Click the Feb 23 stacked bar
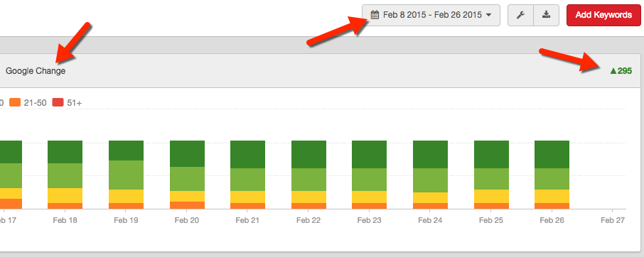 click(369, 175)
